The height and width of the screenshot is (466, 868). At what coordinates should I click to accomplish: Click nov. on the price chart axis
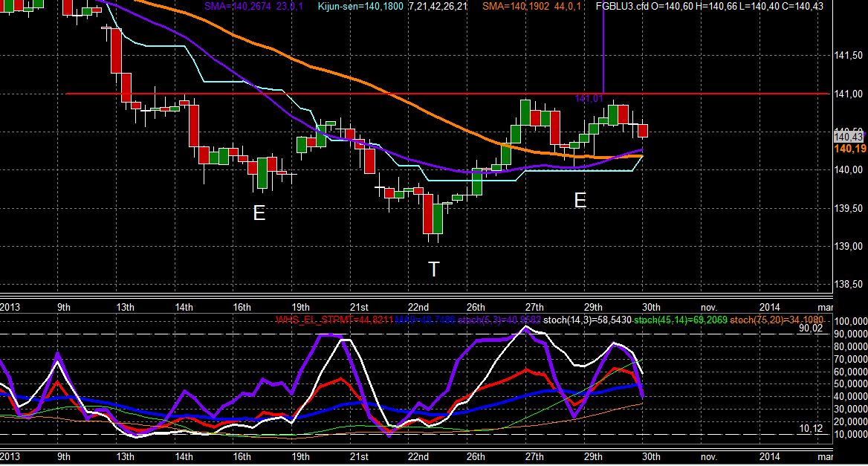point(709,307)
